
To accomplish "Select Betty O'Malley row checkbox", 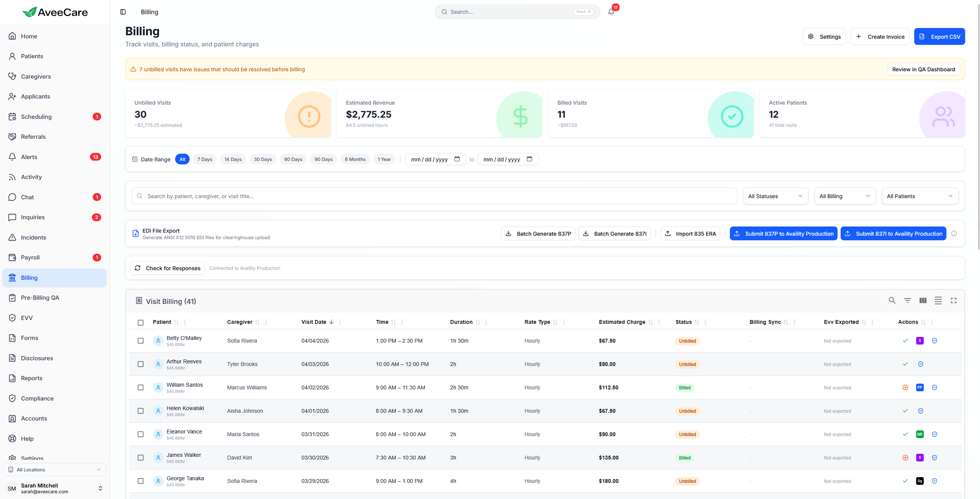I will (x=141, y=341).
